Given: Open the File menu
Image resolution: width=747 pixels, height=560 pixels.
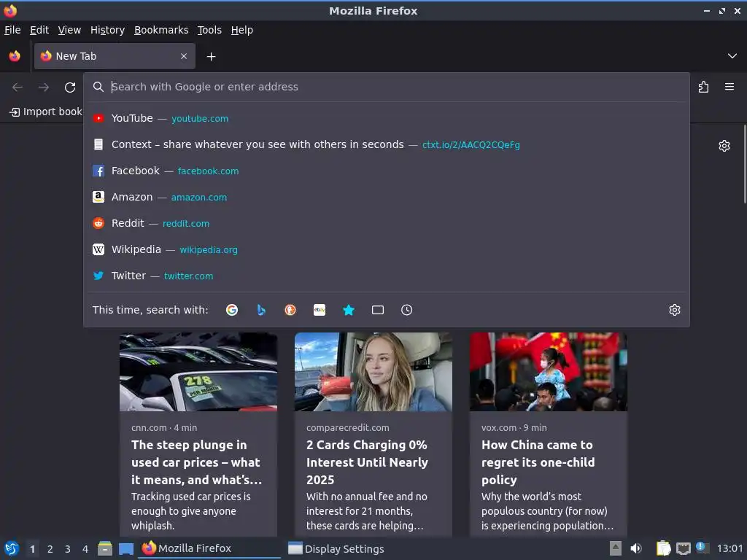Looking at the screenshot, I should tap(12, 30).
